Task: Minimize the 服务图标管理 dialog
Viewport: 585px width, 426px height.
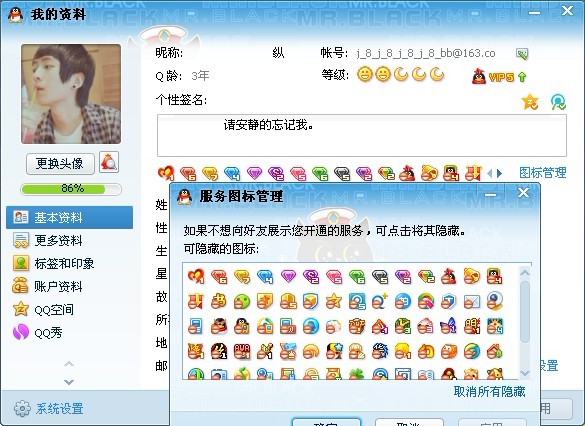Action: (491, 194)
